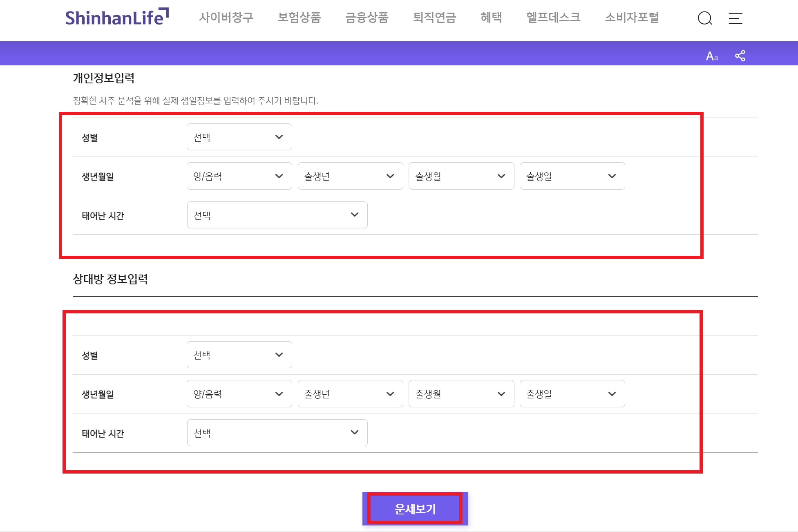Open the site search via magnifier icon
The height and width of the screenshot is (532, 798).
[705, 18]
